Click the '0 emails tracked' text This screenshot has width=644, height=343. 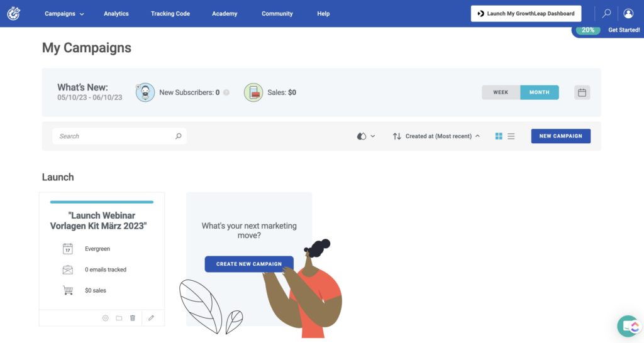(x=106, y=269)
